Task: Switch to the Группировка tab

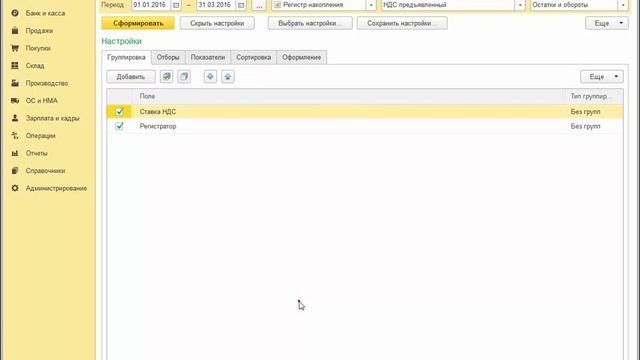Action: click(x=127, y=57)
